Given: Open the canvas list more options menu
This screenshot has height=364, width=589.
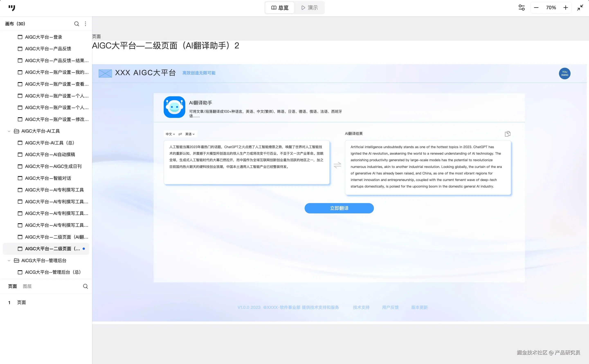Looking at the screenshot, I should click(85, 24).
